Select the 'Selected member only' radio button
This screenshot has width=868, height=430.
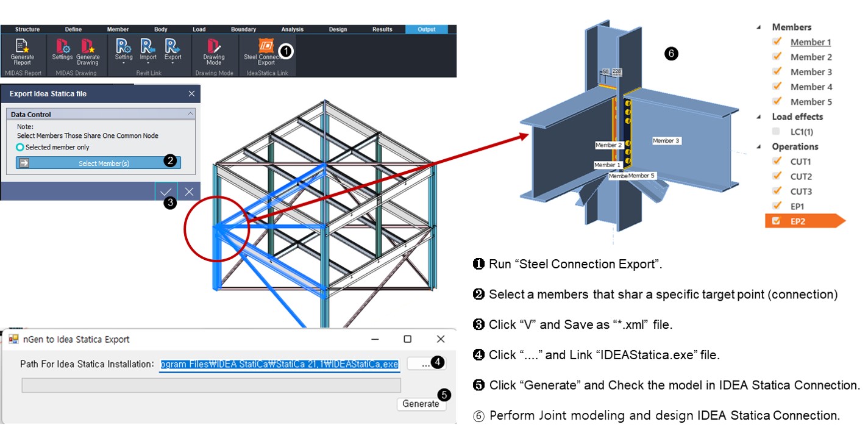(x=20, y=148)
